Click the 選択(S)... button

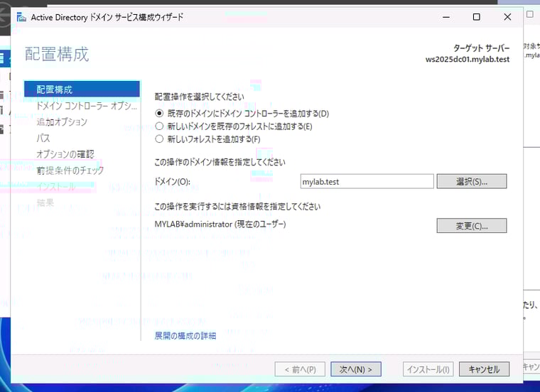(472, 181)
